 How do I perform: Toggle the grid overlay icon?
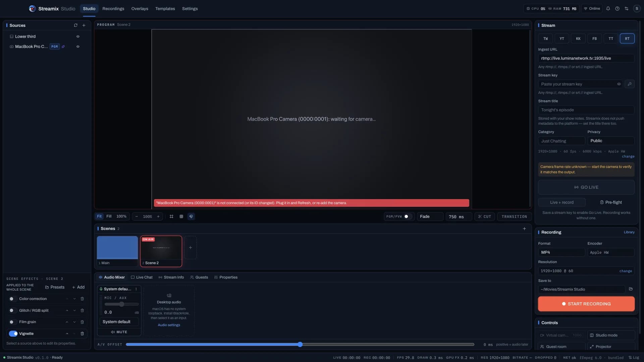coord(181,217)
